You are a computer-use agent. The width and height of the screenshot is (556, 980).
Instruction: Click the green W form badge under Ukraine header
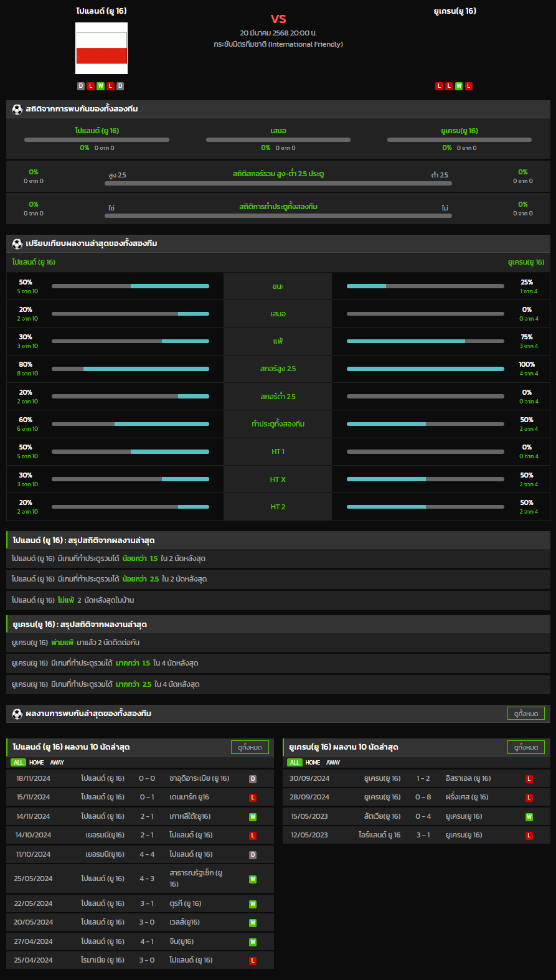click(459, 86)
